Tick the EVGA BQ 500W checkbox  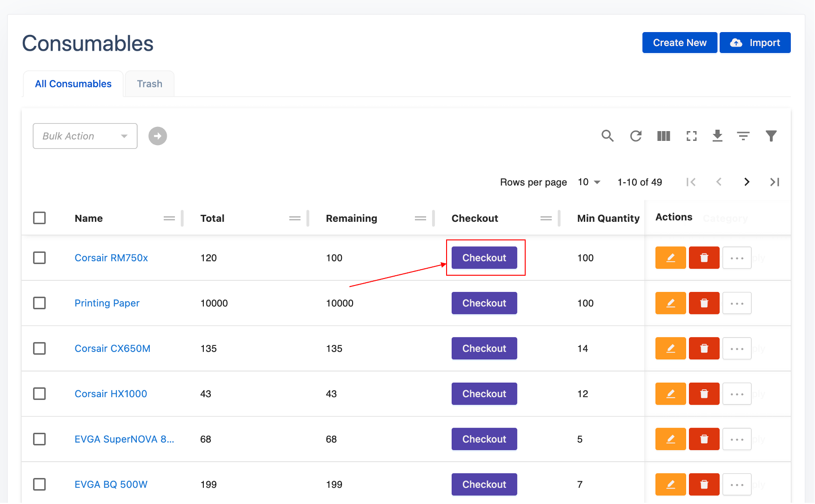40,484
